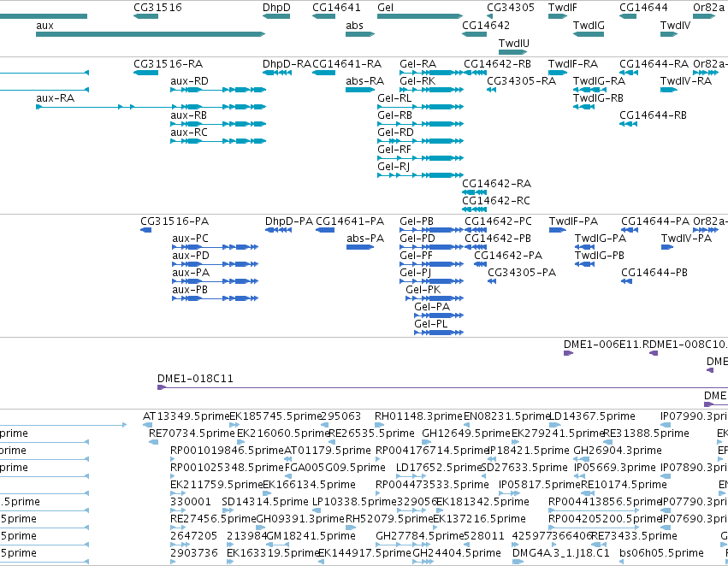The width and height of the screenshot is (728, 566).
Task: Click EST GH12649.5prime
Action: (x=466, y=433)
